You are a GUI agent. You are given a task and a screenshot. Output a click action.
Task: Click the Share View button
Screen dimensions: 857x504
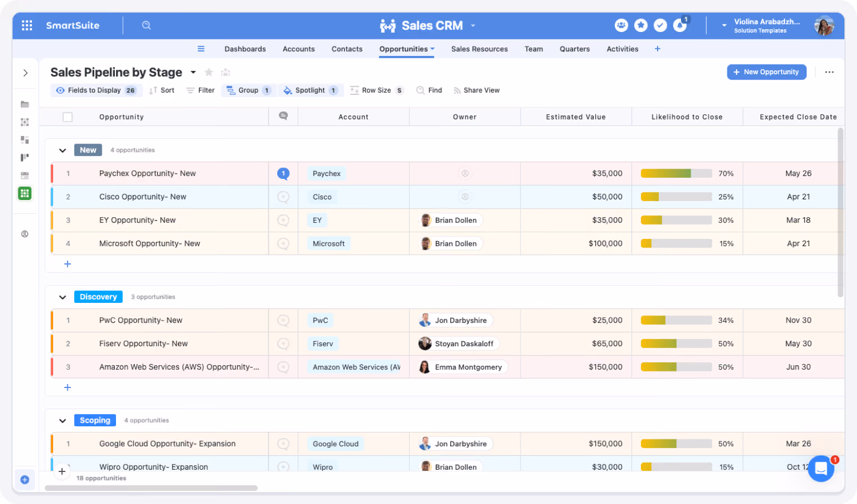click(476, 90)
